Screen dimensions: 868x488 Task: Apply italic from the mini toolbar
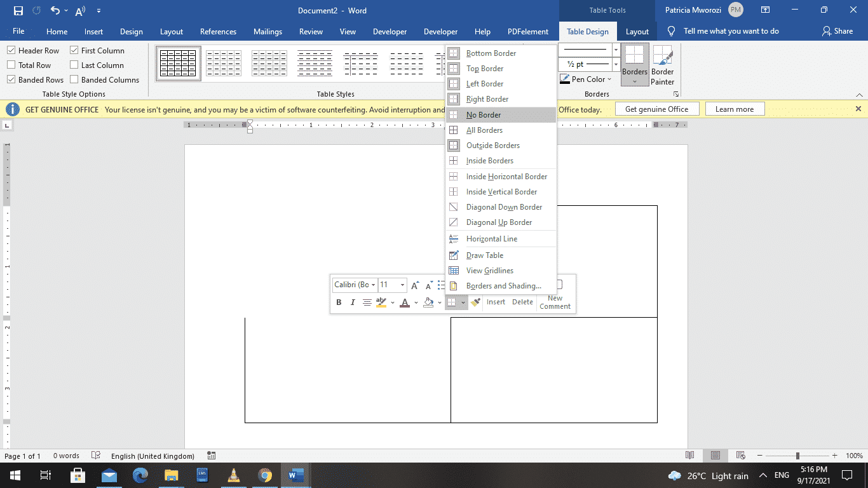(353, 302)
